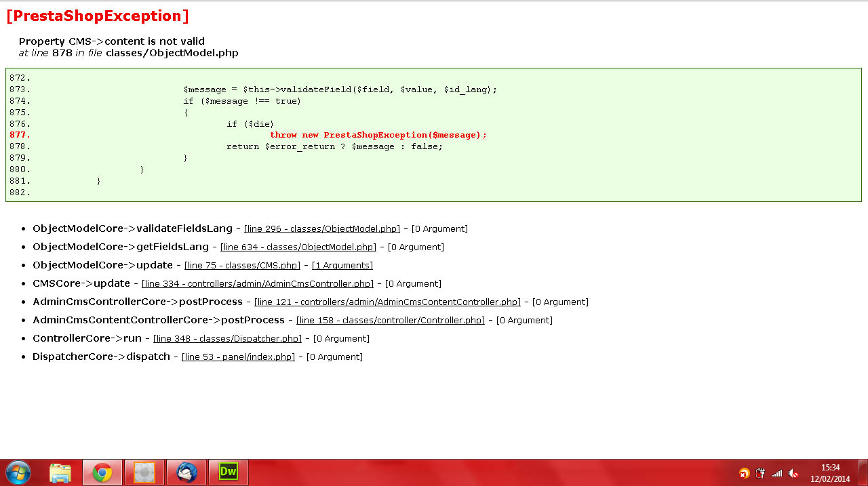868x486 pixels.
Task: Click 'AdminCmsControllerCore->postProcess' text
Action: pos(138,302)
